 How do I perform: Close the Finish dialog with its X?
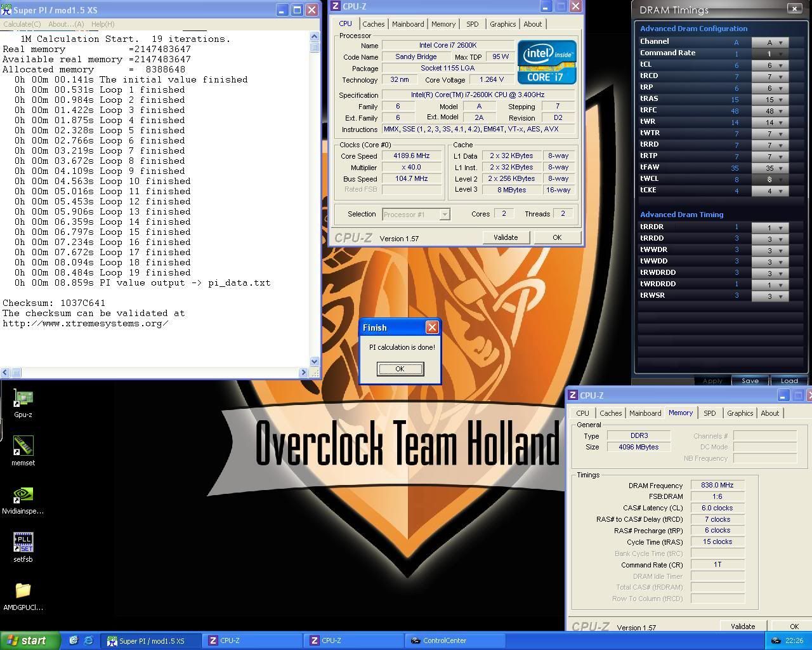[x=432, y=328]
